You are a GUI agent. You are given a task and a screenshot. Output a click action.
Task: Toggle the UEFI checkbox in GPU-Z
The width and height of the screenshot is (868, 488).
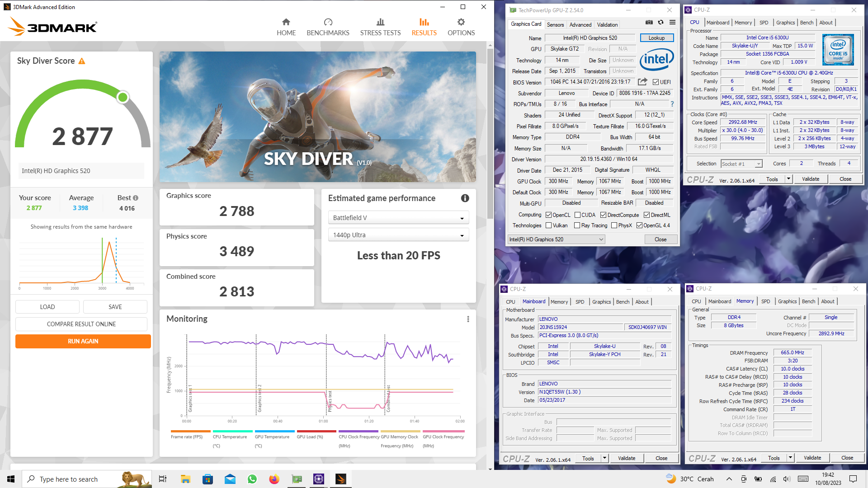click(656, 82)
